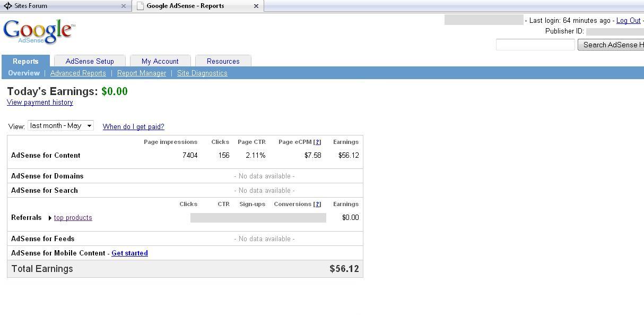Click the AdSense for Content $56.12 earnings

pyautogui.click(x=349, y=156)
